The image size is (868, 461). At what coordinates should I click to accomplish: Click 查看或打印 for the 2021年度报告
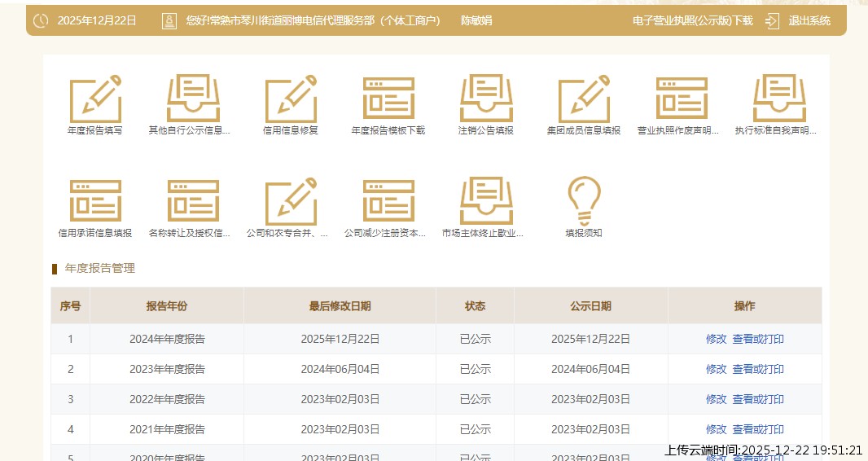(x=758, y=429)
